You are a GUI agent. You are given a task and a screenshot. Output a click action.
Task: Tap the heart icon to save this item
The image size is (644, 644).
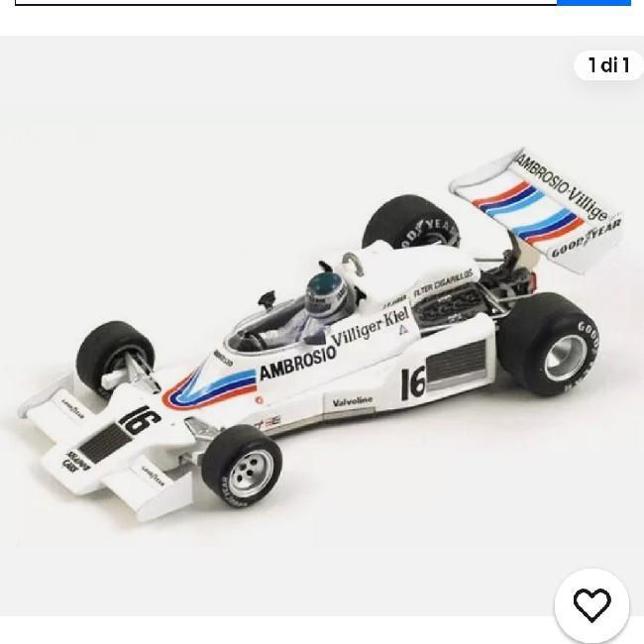tap(591, 605)
